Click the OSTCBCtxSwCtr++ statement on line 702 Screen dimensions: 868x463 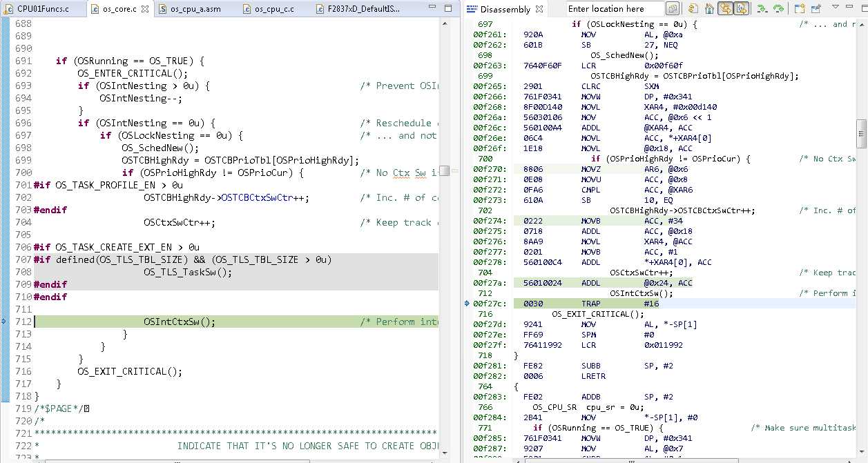coord(226,197)
